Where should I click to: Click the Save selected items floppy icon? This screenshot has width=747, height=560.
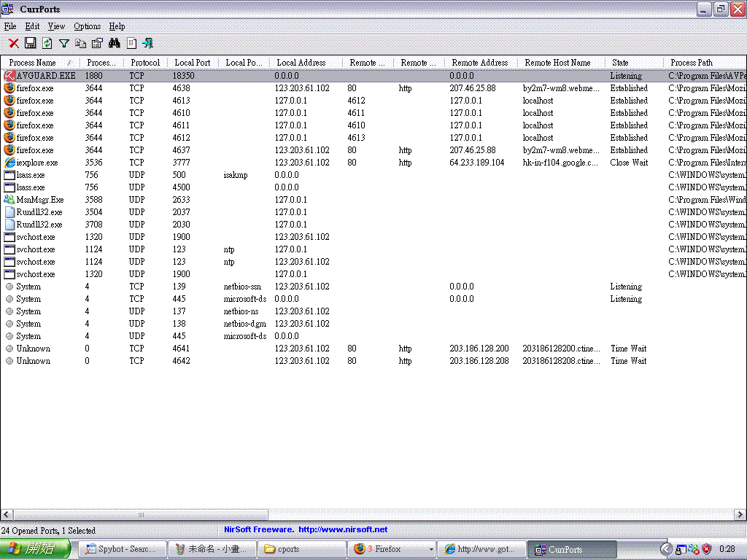(31, 43)
